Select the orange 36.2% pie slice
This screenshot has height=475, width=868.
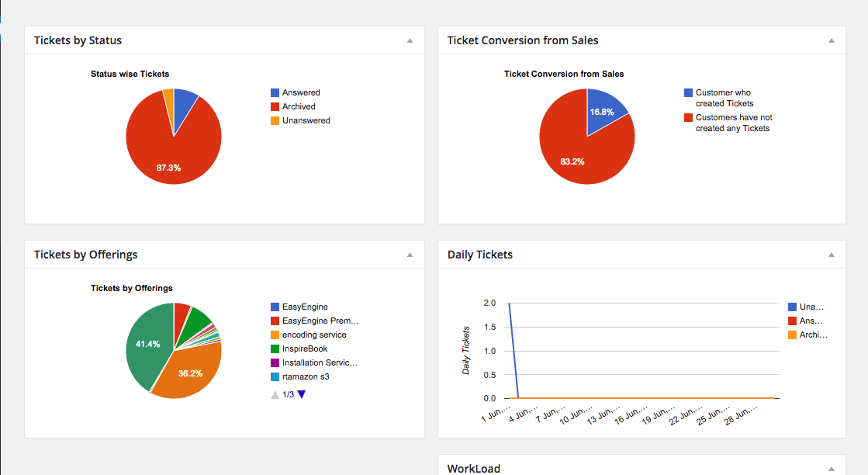[190, 373]
